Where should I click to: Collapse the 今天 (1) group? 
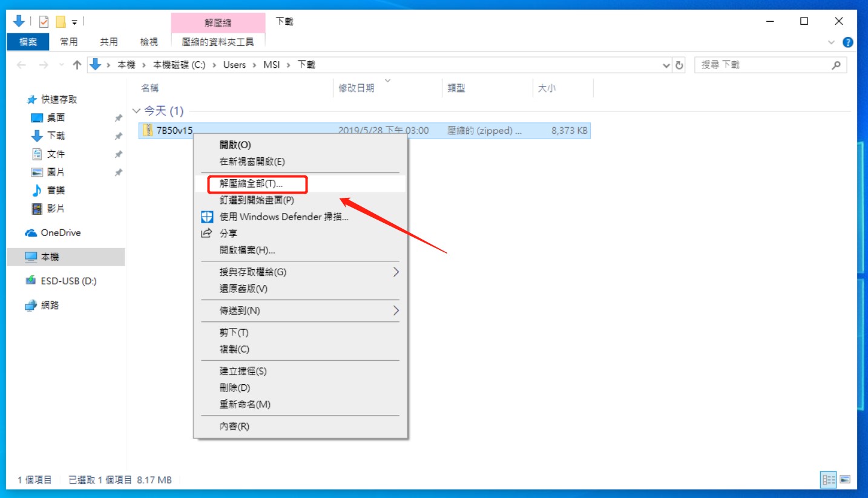coord(137,111)
